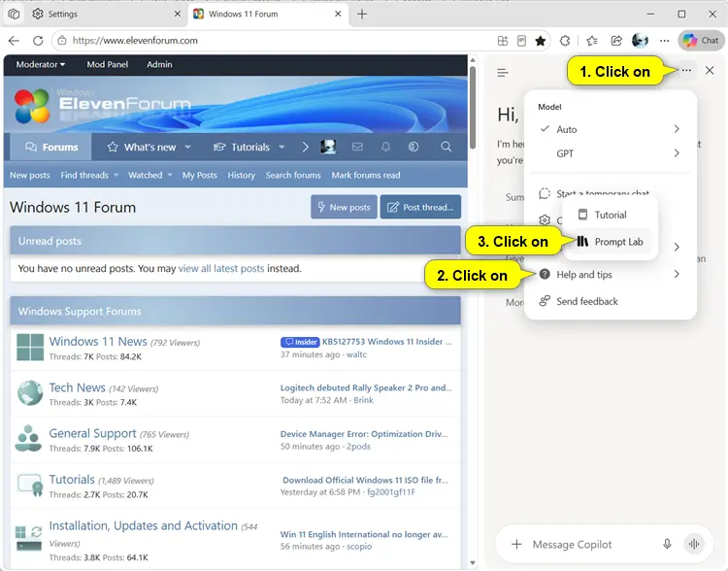Image resolution: width=728 pixels, height=571 pixels.
Task: Open the Favorites list icon
Action: [591, 41]
